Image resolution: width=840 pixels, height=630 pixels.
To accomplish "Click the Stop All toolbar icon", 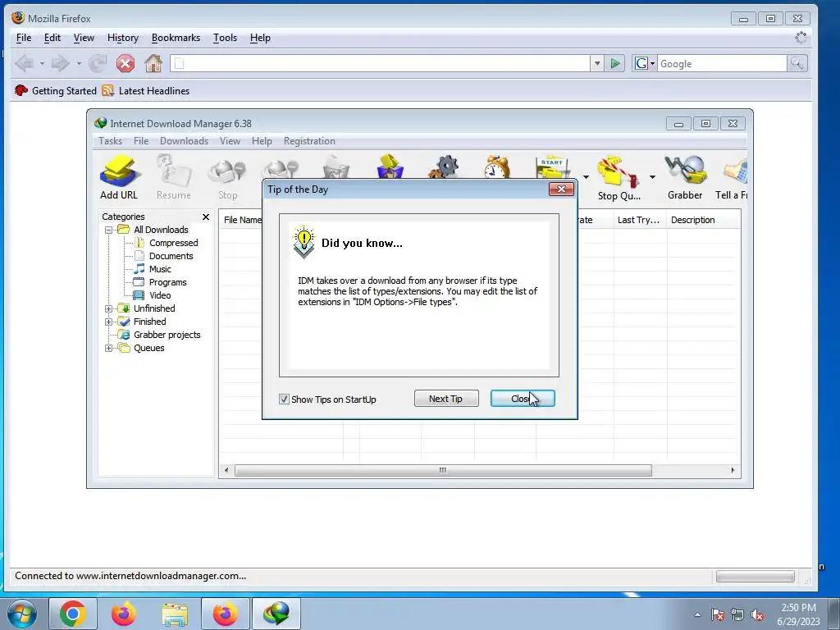I will click(x=282, y=167).
